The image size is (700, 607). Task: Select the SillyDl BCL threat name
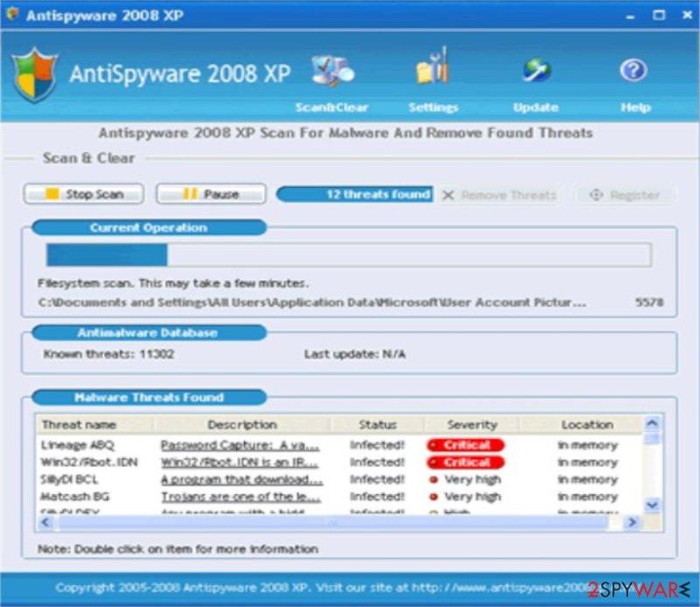point(69,479)
